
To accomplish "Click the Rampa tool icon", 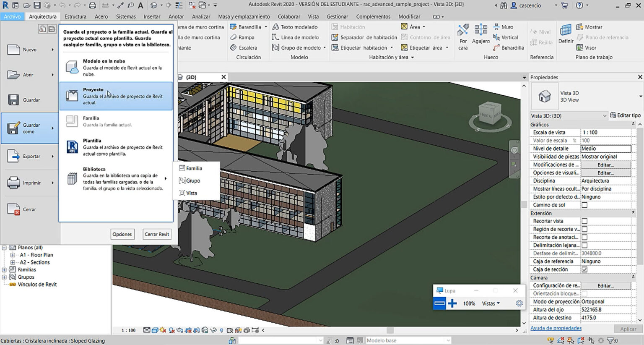I will [x=234, y=37].
